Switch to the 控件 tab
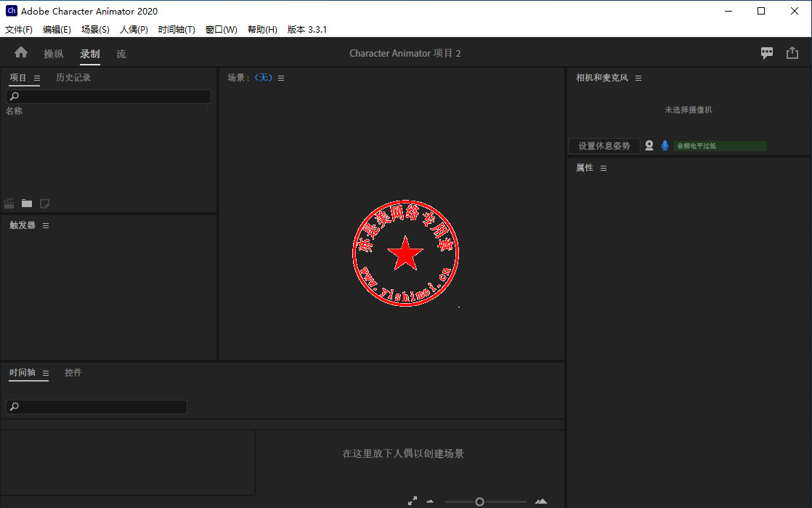The image size is (812, 508). (x=73, y=373)
